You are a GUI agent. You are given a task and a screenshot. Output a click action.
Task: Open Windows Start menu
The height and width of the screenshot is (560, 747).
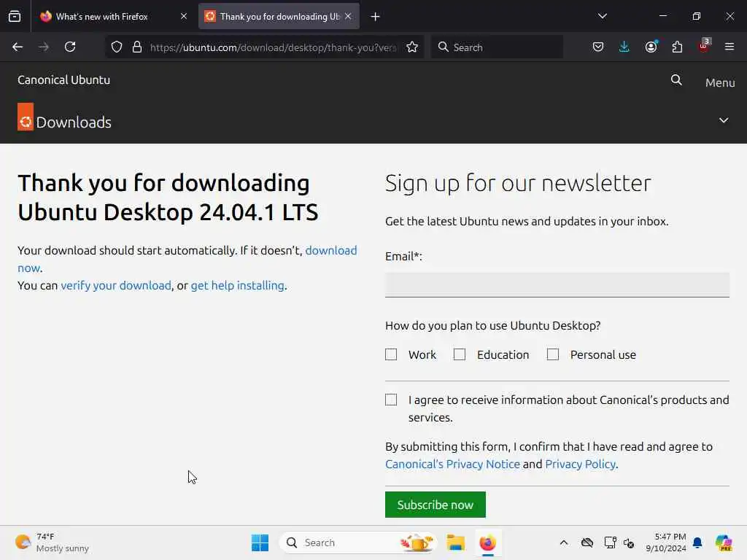tap(260, 542)
